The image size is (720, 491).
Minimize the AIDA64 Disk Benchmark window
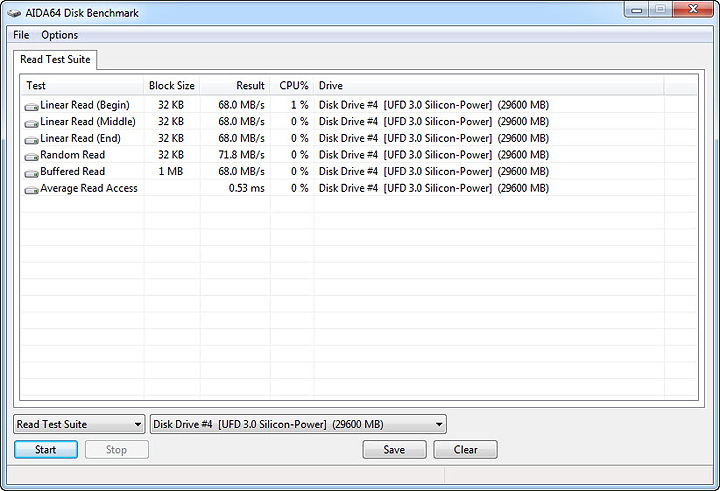(x=636, y=10)
